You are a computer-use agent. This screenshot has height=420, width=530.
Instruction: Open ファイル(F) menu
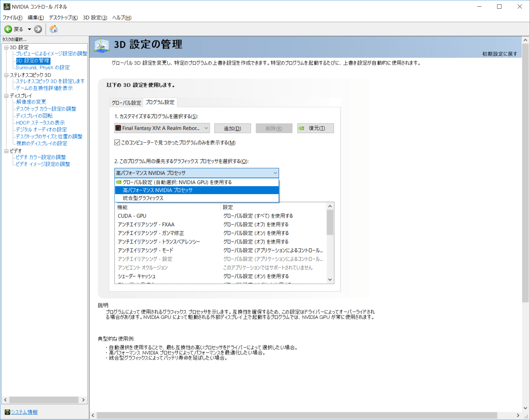click(x=12, y=18)
